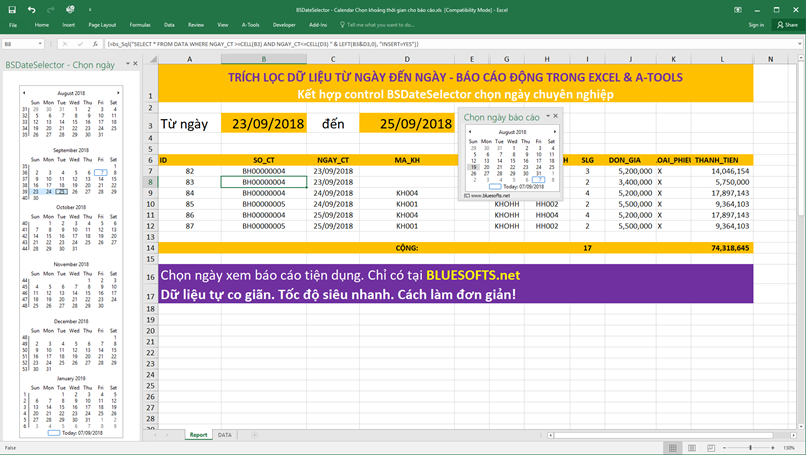The height and width of the screenshot is (455, 806).
Task: Click the Select All corner triangle
Action: (153, 59)
